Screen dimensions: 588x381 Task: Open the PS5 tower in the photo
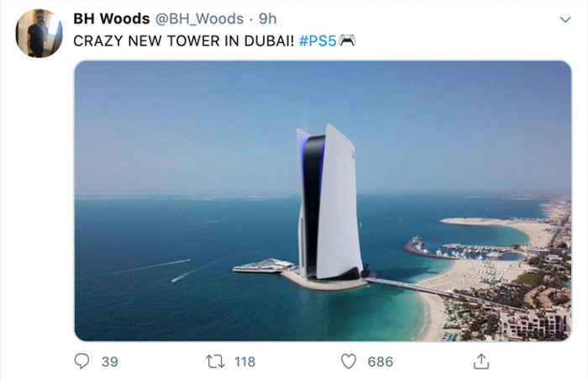[x=329, y=203]
